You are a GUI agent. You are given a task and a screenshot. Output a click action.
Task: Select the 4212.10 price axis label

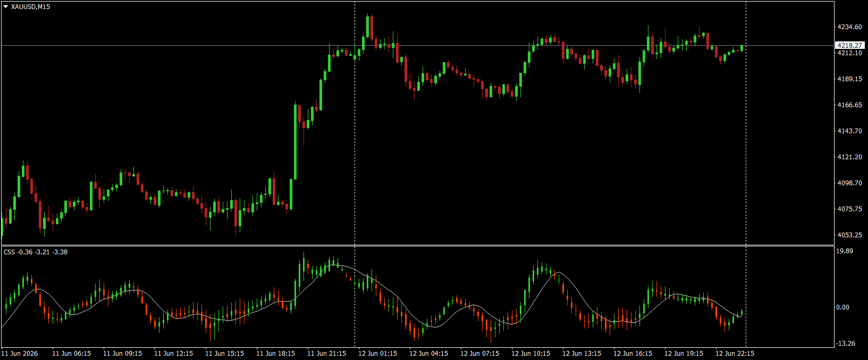click(x=849, y=53)
